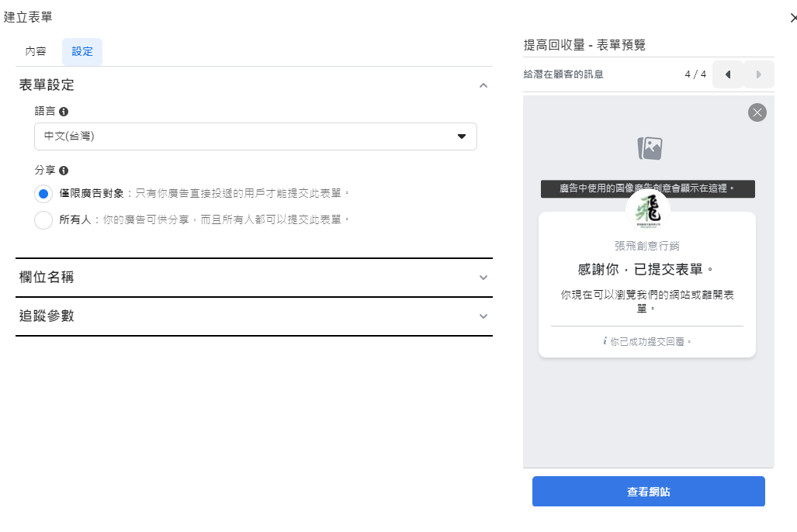
Task: Click the next preview page arrow
Action: [x=759, y=74]
